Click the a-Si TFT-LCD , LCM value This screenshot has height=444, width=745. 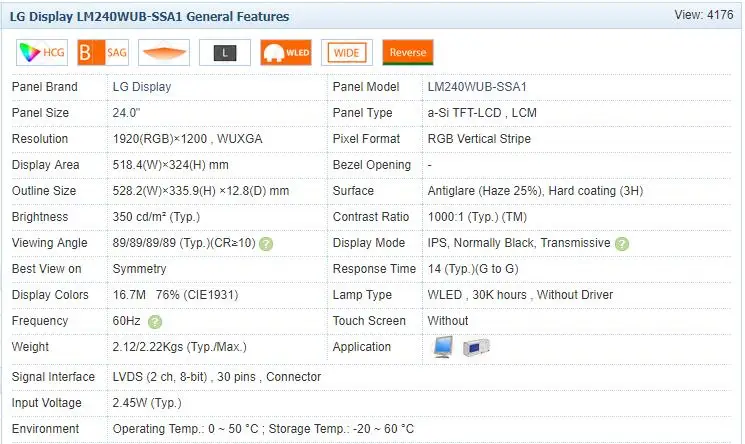(x=482, y=113)
